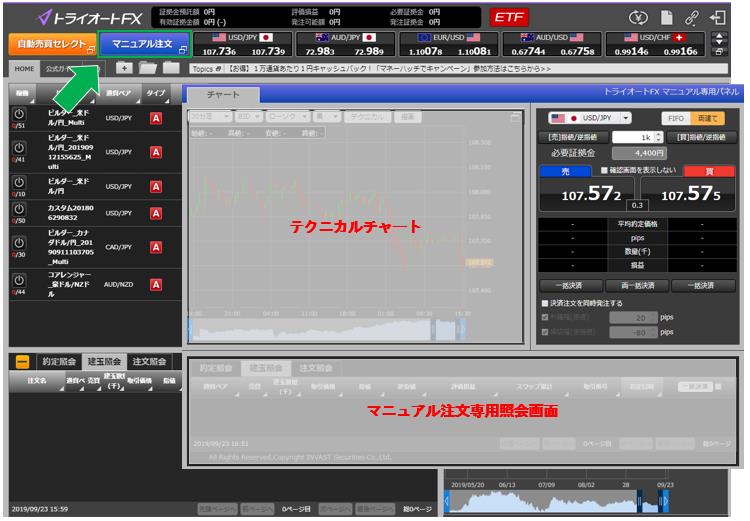Screen dimensions: 750x521
Task: Click the テクニカル indicator button on chart
Action: [367, 116]
